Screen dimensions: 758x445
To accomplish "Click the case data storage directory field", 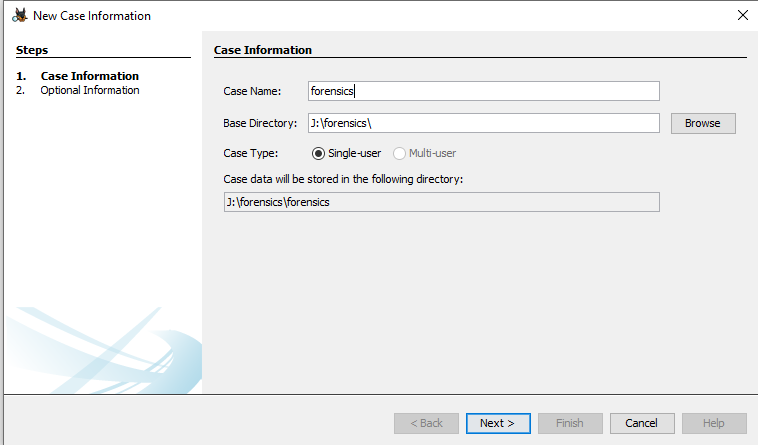I will coord(441,202).
